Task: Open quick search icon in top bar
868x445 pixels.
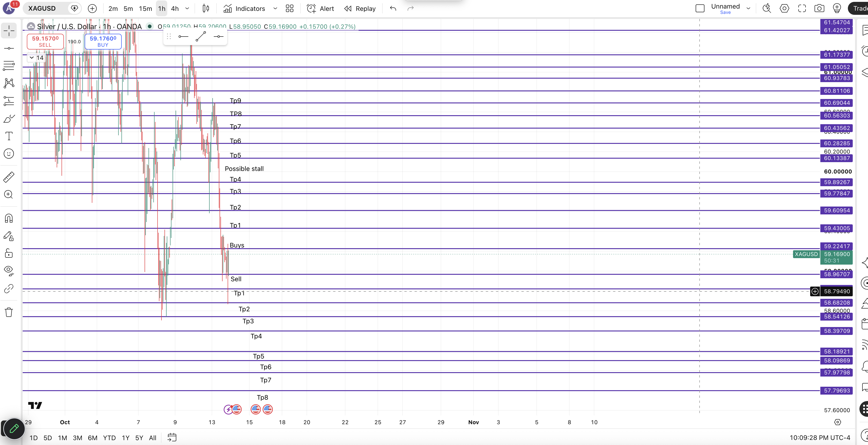Action: pos(767,8)
